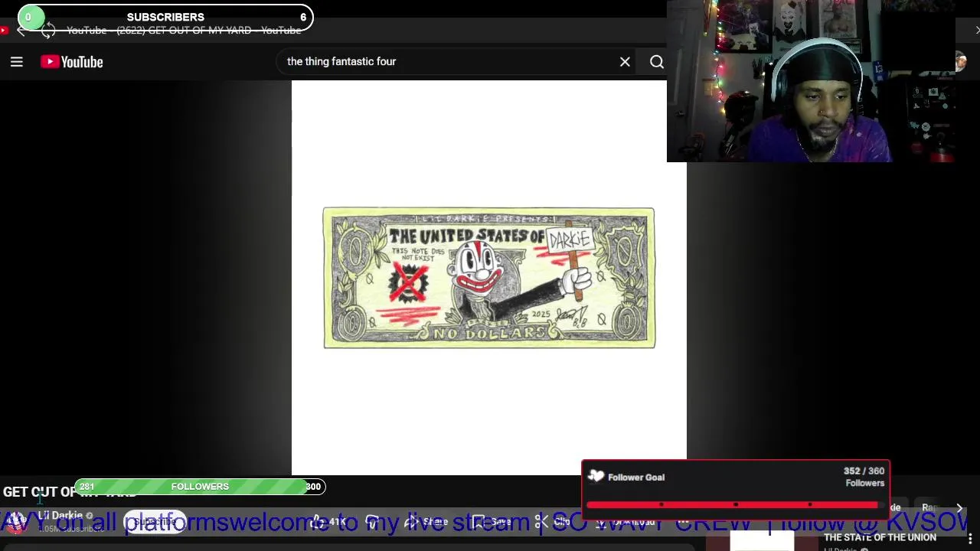The image size is (980, 551).
Task: Clear the search box with the X icon
Action: tap(625, 62)
